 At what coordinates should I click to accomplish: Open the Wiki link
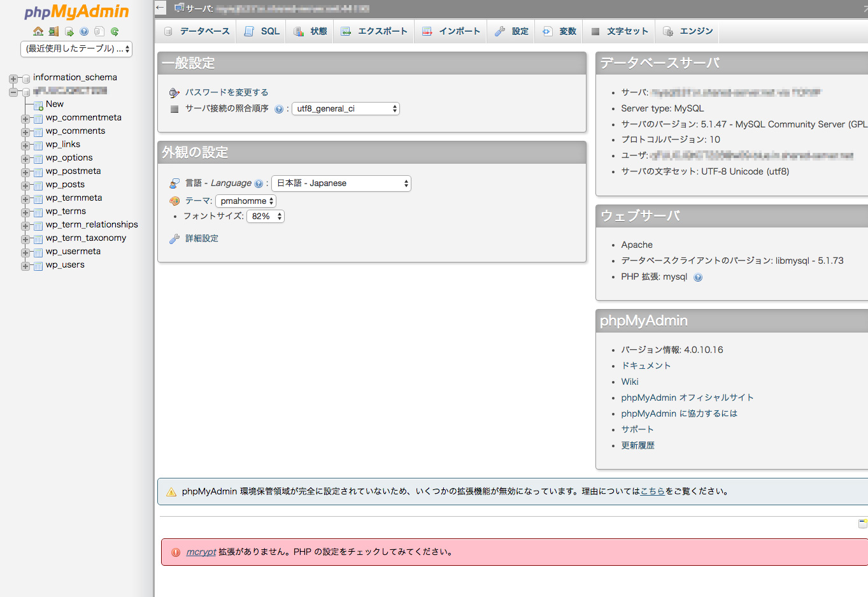[630, 382]
